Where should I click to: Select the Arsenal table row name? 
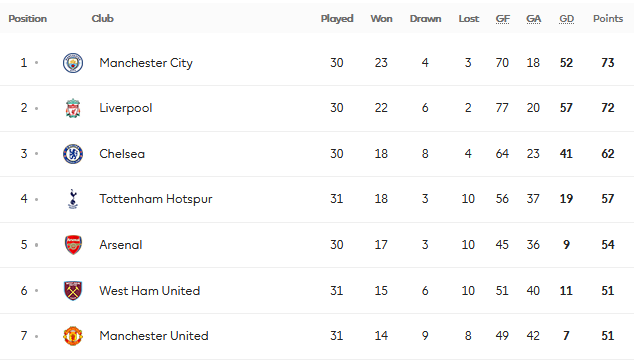coord(120,245)
